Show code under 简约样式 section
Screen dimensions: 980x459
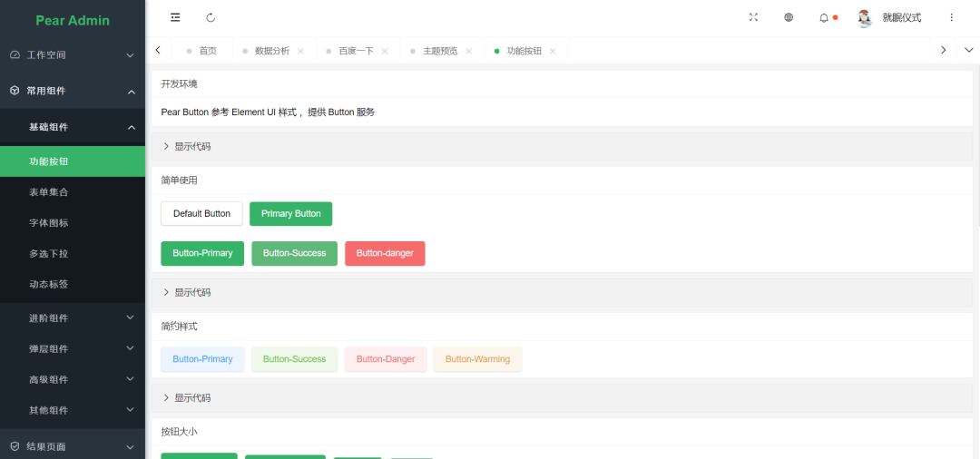[562, 398]
